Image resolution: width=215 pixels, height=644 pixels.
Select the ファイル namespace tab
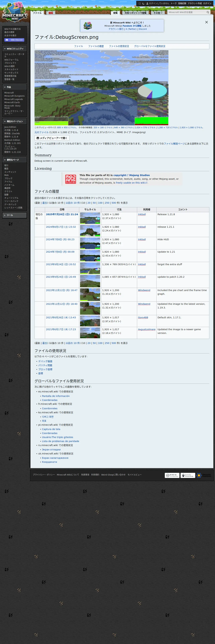tap(37, 13)
